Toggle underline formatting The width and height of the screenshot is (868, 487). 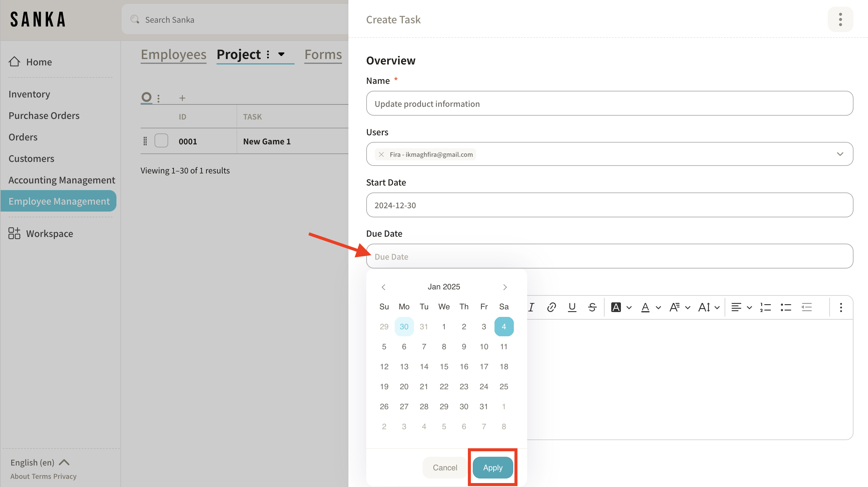click(x=572, y=307)
